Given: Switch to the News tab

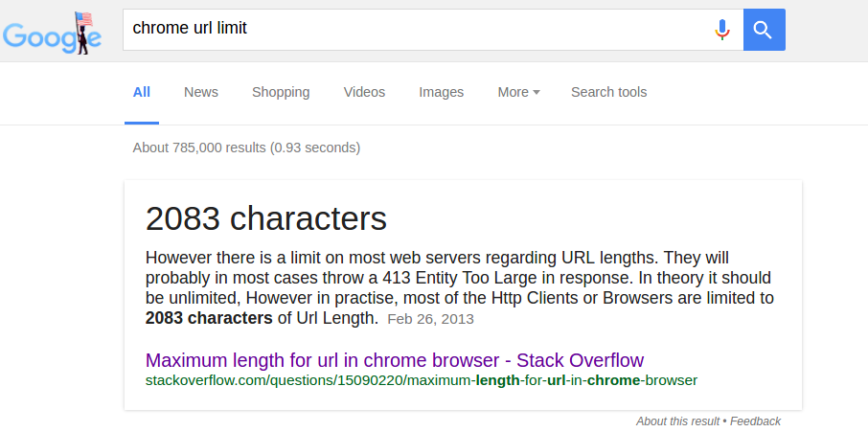Looking at the screenshot, I should pos(201,92).
